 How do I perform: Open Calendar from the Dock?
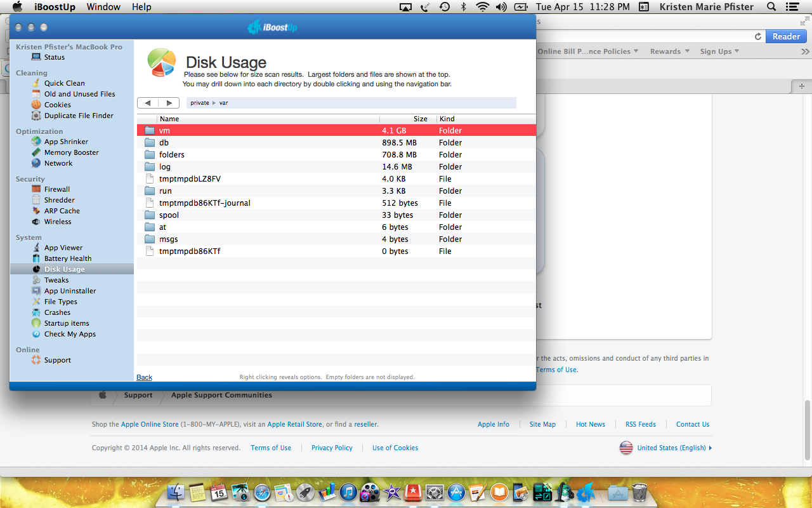click(x=219, y=491)
